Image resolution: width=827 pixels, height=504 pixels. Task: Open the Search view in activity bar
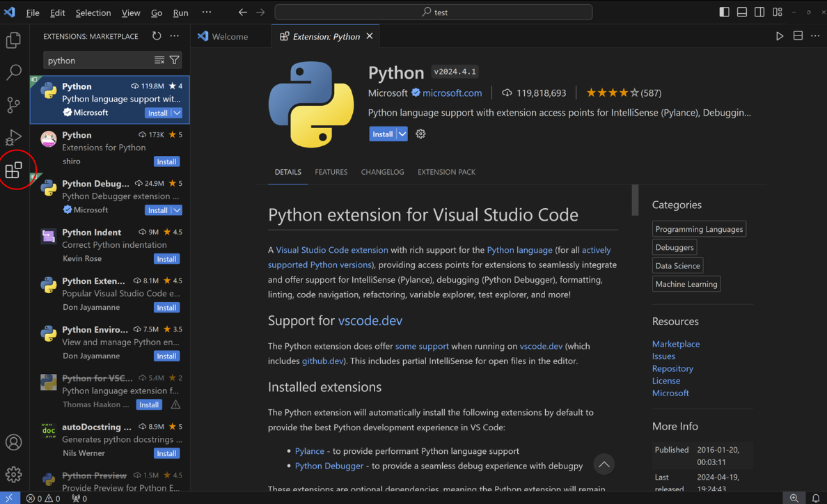(x=14, y=72)
